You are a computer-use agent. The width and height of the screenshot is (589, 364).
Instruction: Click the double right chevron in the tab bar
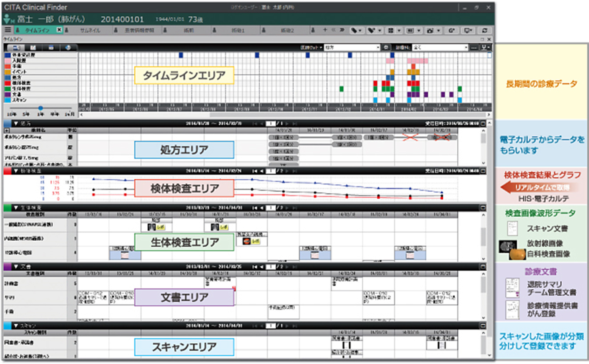(x=342, y=30)
